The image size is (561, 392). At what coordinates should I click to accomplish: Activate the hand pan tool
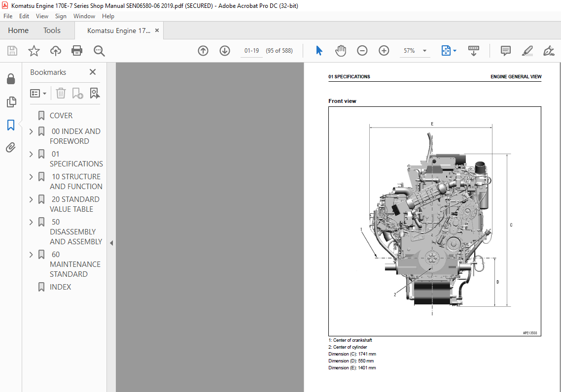[x=341, y=51]
